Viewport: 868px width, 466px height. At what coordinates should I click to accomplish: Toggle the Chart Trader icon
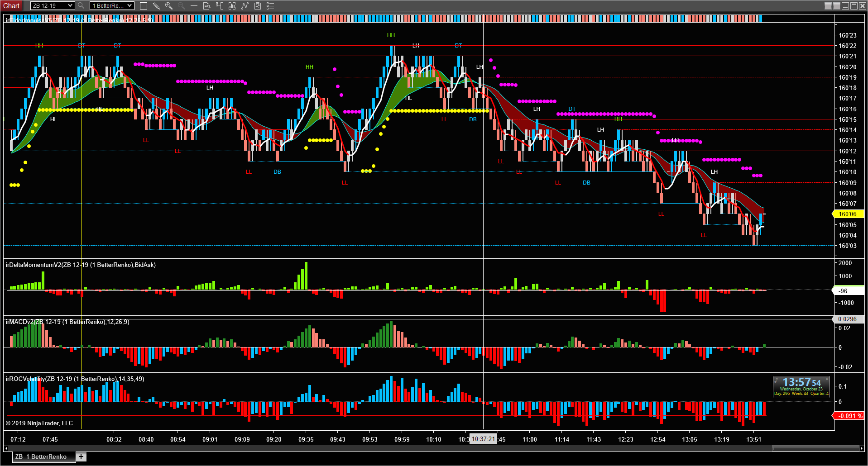[220, 6]
